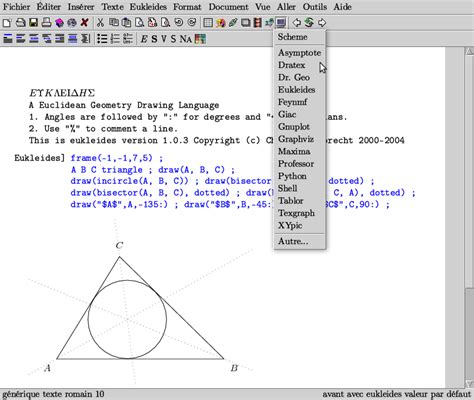Click the right arrow Forward icon
The image size is (474, 400).
point(322,23)
